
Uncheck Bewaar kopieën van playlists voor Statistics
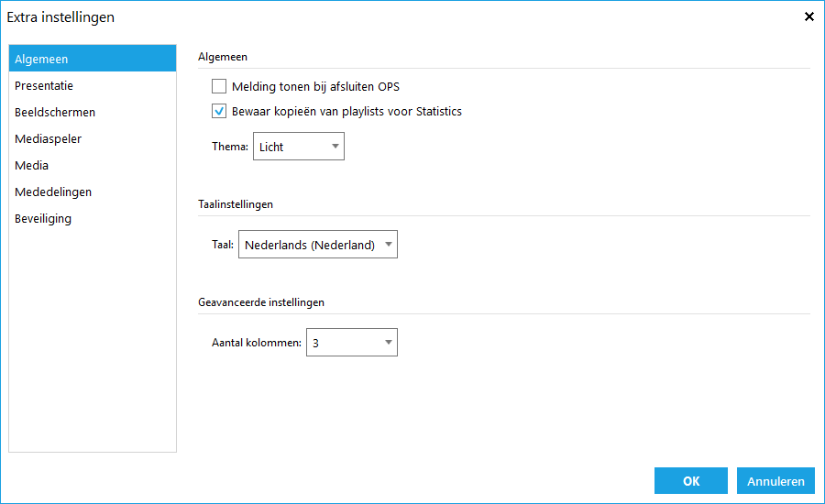click(219, 111)
